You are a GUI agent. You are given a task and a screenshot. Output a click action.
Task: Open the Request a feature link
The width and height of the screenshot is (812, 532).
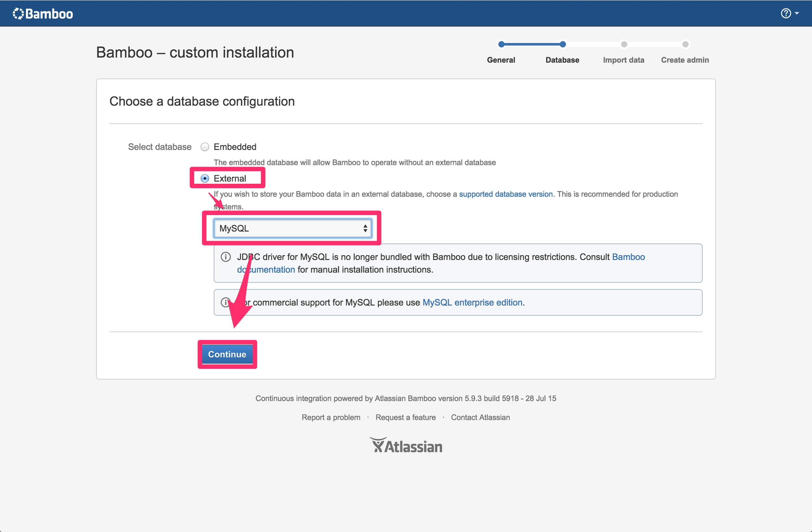click(405, 417)
